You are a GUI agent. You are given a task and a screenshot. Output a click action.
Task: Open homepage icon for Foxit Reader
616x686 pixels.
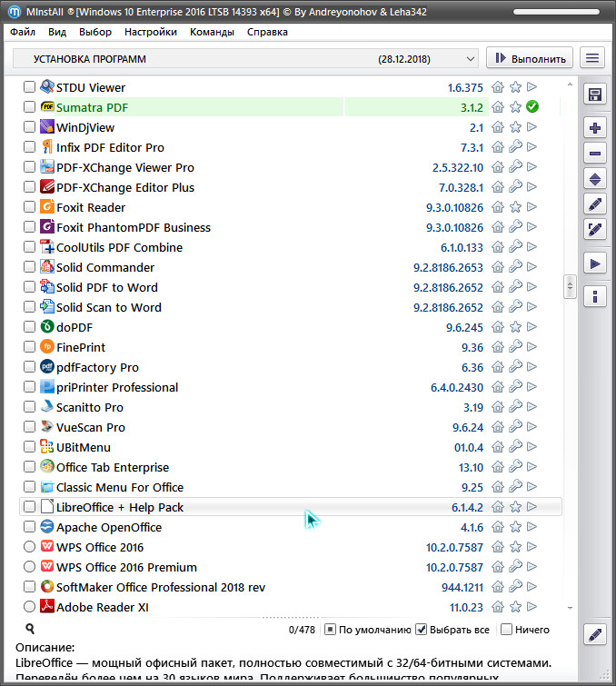[x=498, y=207]
